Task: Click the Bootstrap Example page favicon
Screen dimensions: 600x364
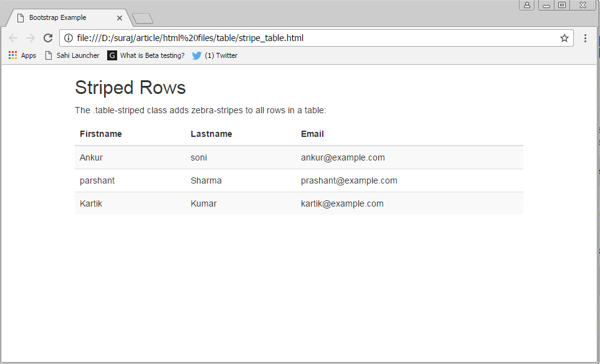Action: 19,17
